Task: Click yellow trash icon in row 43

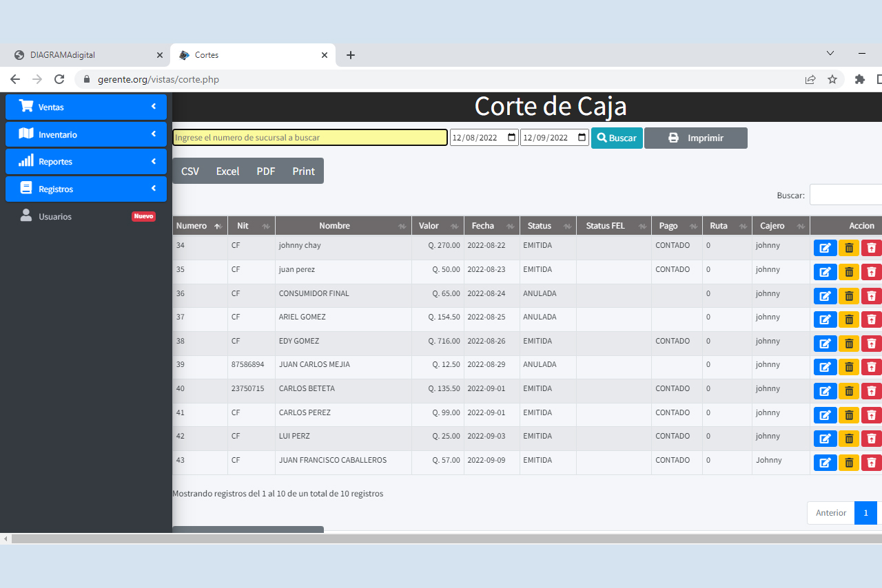Action: (x=849, y=463)
